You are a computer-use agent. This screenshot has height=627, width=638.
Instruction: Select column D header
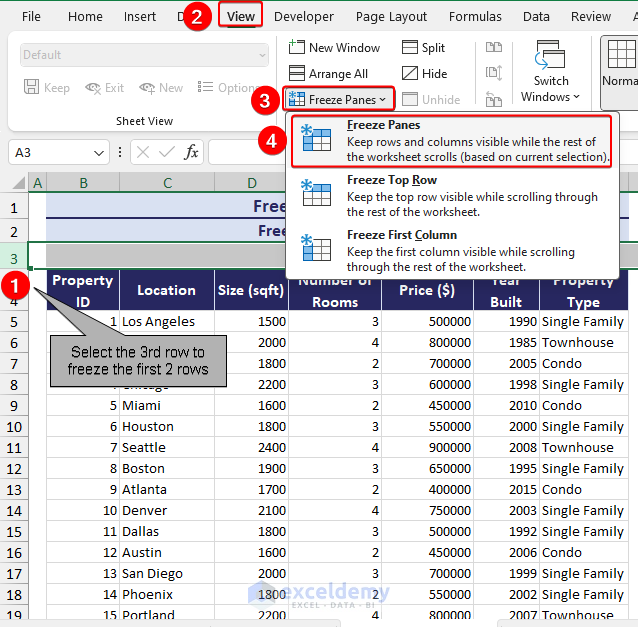[x=251, y=183]
